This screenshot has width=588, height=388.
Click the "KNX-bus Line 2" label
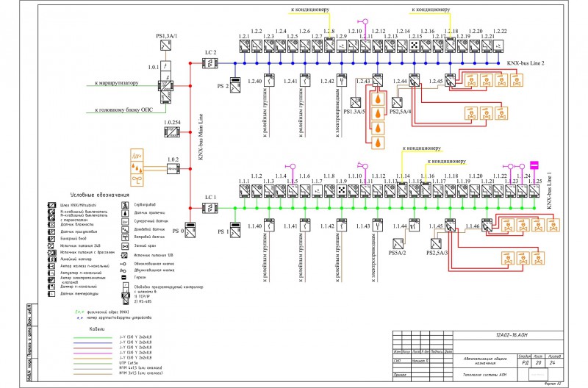[526, 63]
